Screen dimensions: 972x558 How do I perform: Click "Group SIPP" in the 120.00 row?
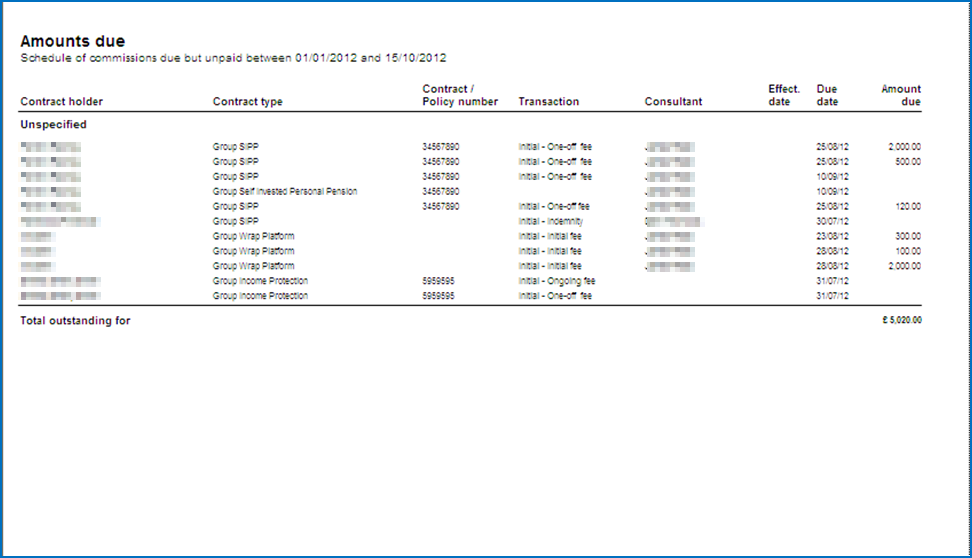coord(236,206)
